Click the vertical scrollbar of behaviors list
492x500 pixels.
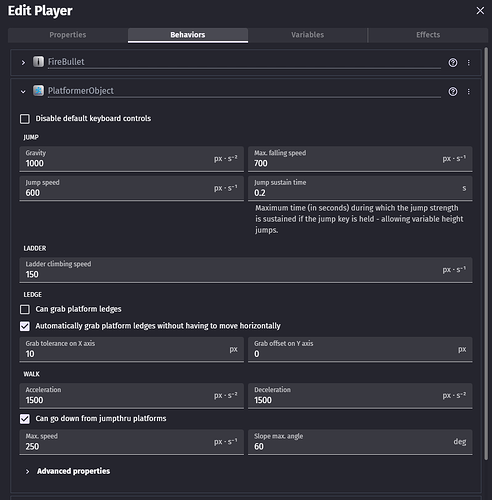pos(486,253)
